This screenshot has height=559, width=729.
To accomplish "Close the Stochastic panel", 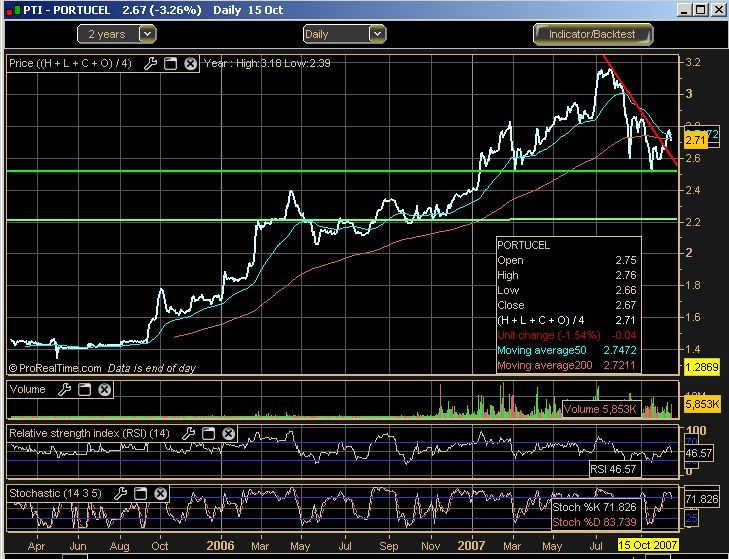I will (160, 493).
